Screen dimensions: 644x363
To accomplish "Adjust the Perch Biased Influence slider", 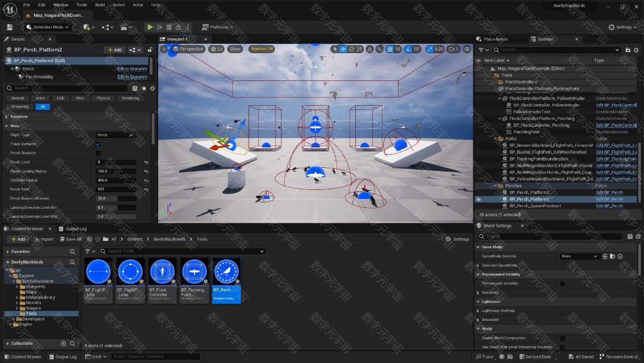I will click(116, 198).
